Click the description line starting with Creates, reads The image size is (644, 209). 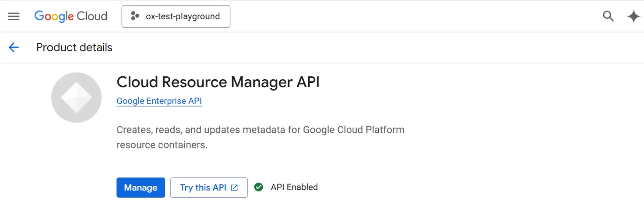tap(260, 130)
